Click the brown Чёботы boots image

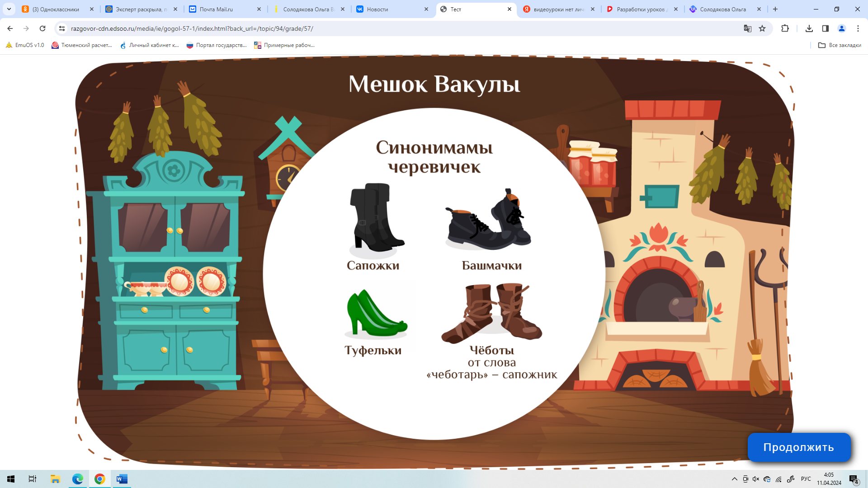pyautogui.click(x=492, y=313)
